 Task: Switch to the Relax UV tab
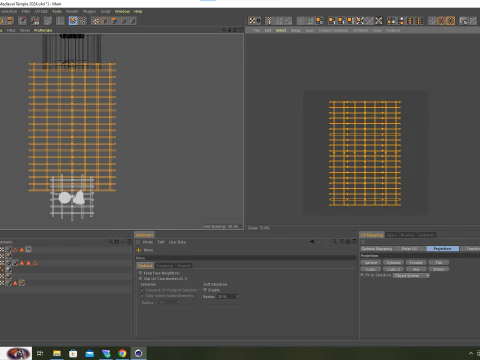(x=410, y=249)
